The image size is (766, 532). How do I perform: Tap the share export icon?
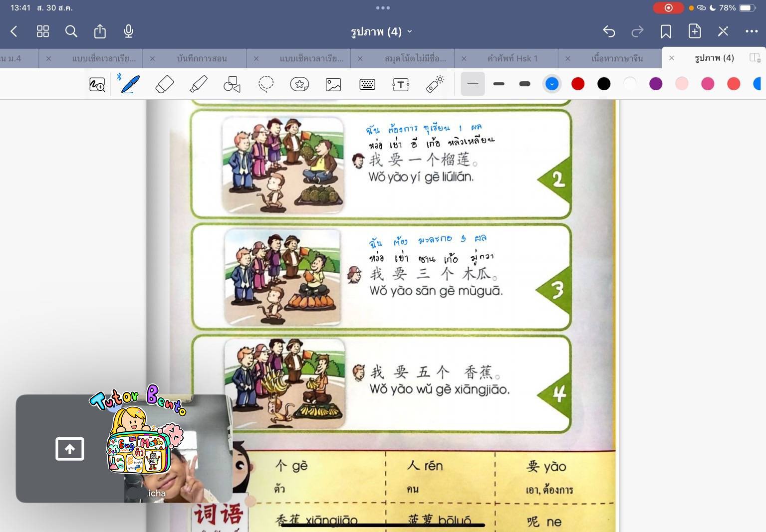(x=100, y=31)
